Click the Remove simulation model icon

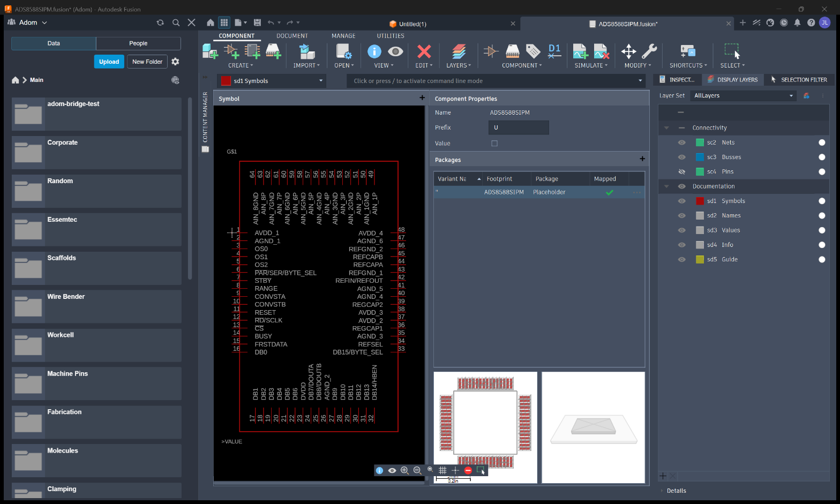tap(601, 51)
